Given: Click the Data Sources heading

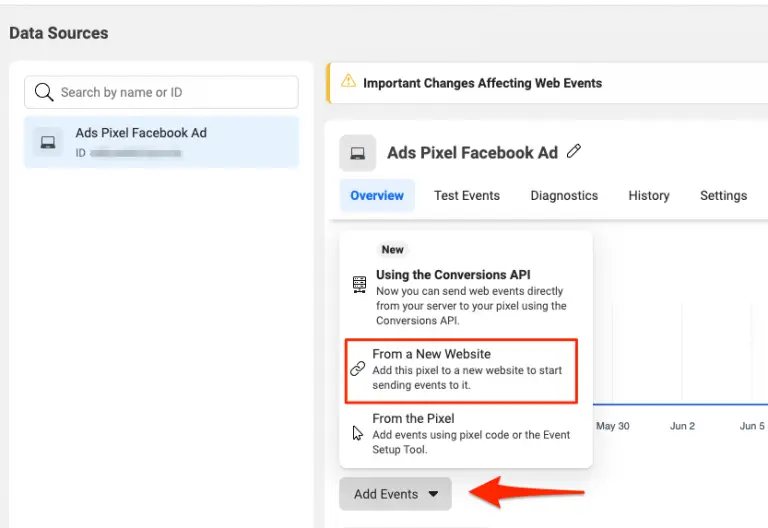Looking at the screenshot, I should pyautogui.click(x=59, y=33).
